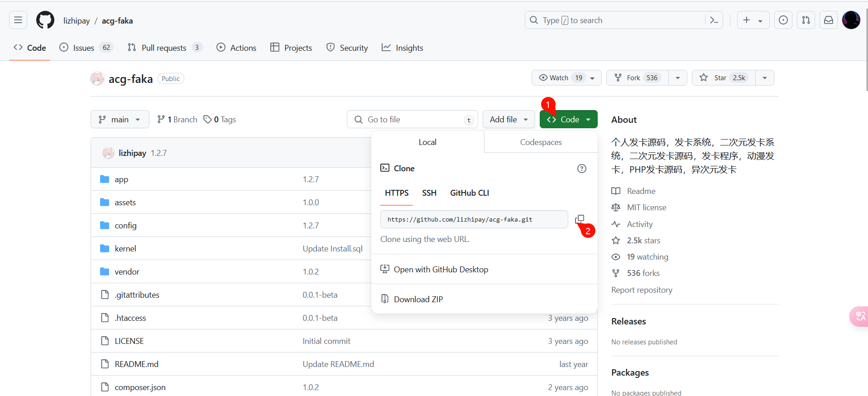
Task: Click the translate floating widget icon
Action: click(x=859, y=316)
